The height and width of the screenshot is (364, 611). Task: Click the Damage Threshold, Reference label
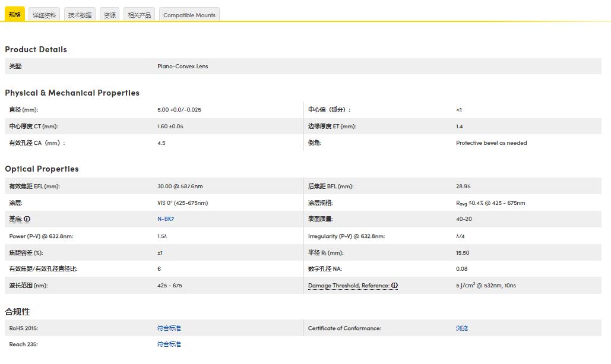[349, 286]
